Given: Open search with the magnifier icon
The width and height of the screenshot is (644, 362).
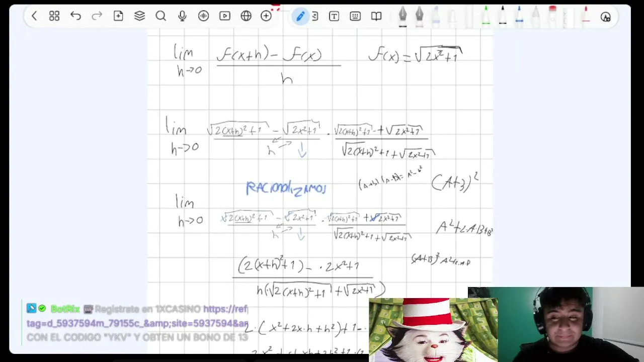Looking at the screenshot, I should tap(160, 16).
